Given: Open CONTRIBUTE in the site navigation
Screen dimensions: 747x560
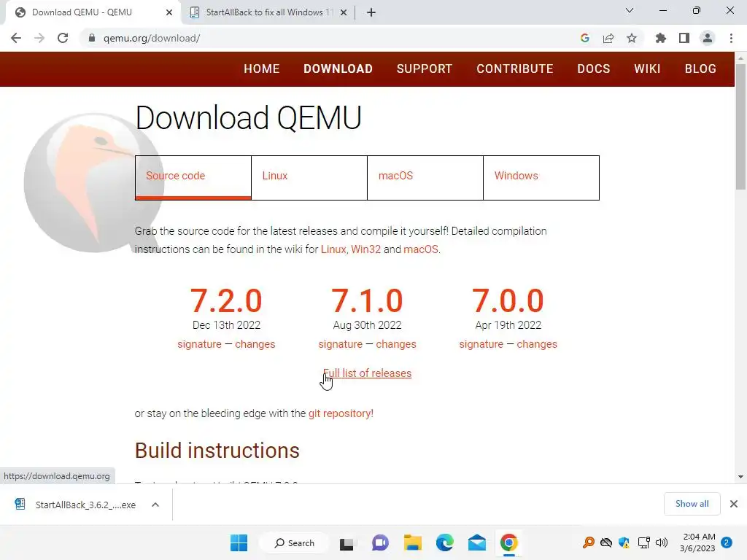Looking at the screenshot, I should pyautogui.click(x=515, y=69).
